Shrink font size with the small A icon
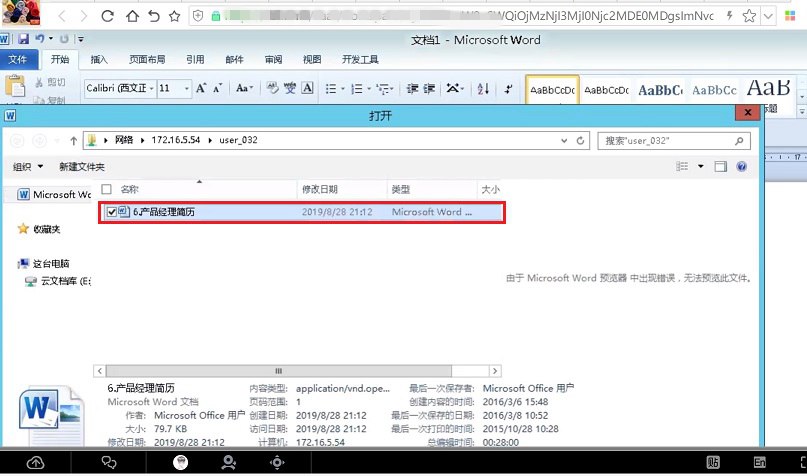 [218, 89]
